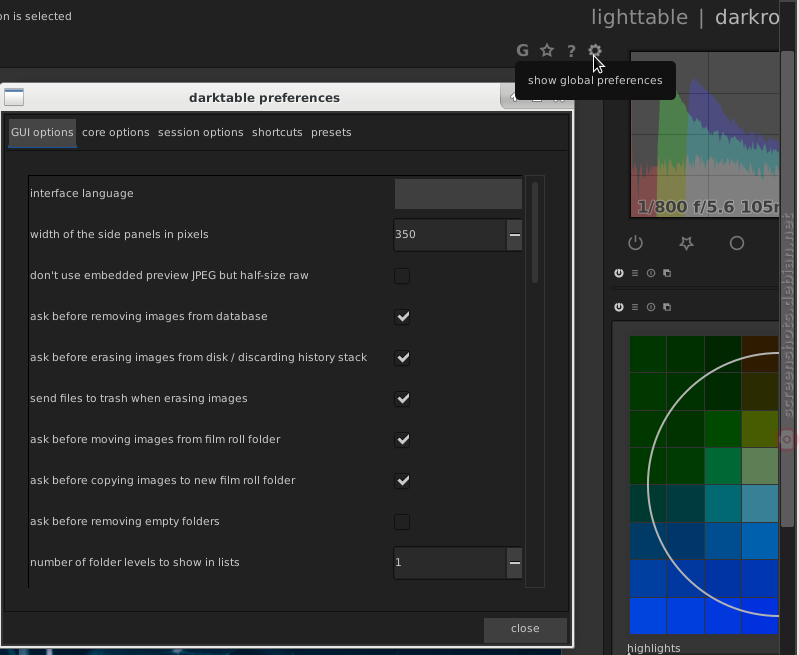Screen dimensions: 799x655
Task: Open multiple instances icon above the color grid
Action: click(667, 307)
